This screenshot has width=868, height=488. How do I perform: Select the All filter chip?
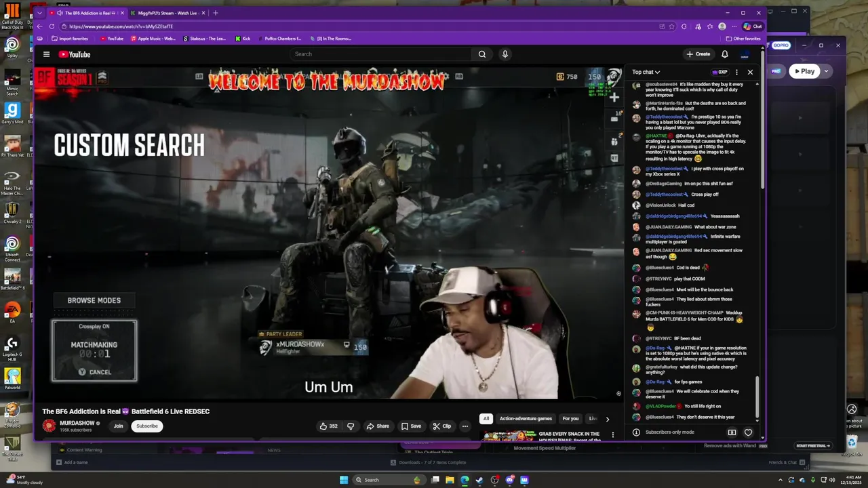pos(486,419)
